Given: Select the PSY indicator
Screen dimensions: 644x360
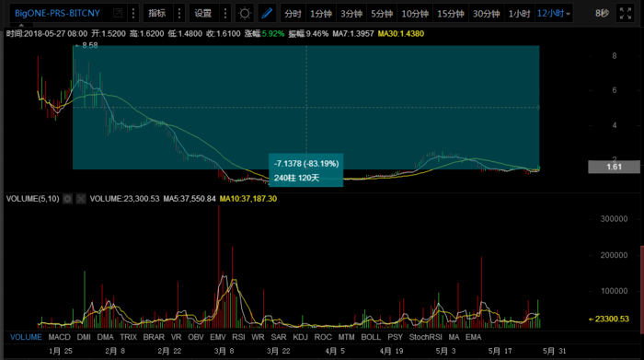Looking at the screenshot, I should pyautogui.click(x=395, y=337).
